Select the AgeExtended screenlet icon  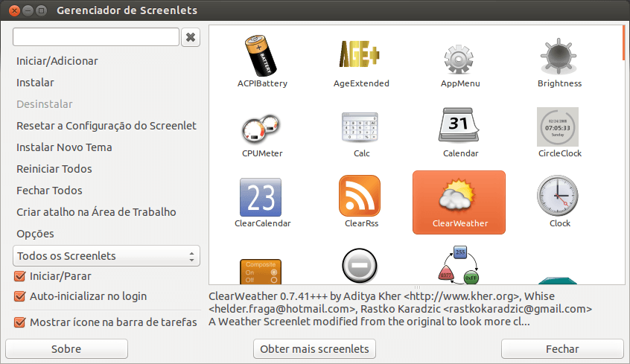click(x=361, y=57)
